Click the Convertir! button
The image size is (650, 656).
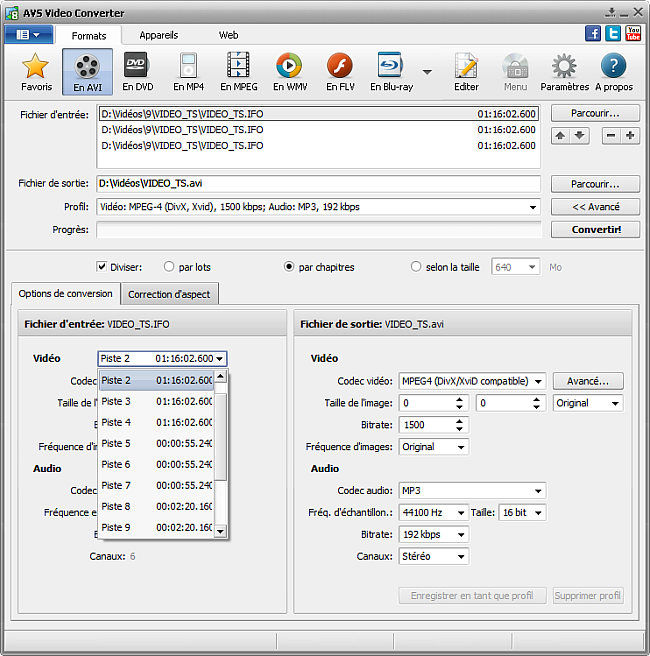click(595, 230)
